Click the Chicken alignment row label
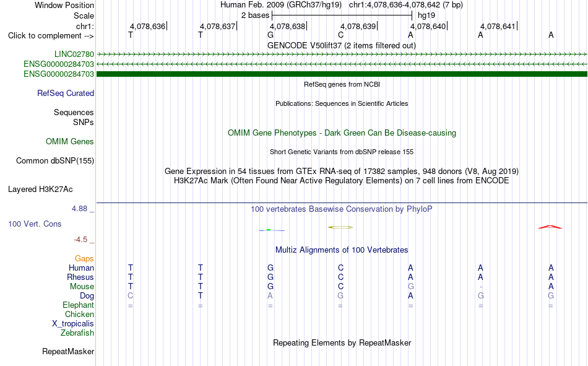Viewport: 588px width, 366px height. pyautogui.click(x=79, y=314)
